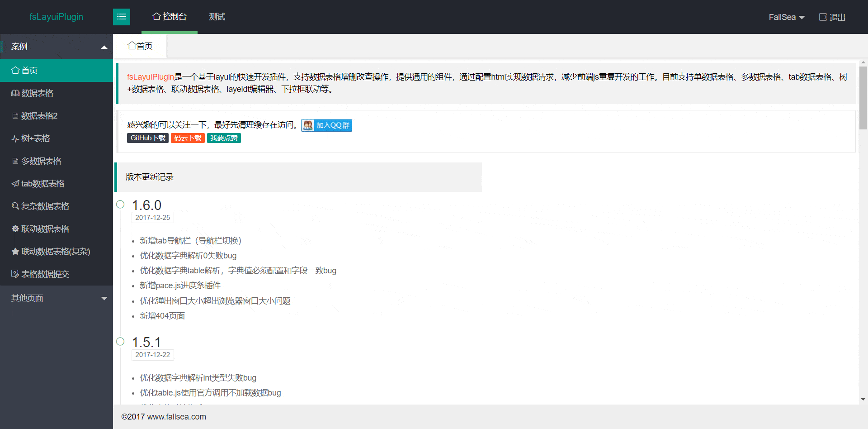Click the paper plane icon beside tab数据表格
The width and height of the screenshot is (868, 429).
coord(15,184)
